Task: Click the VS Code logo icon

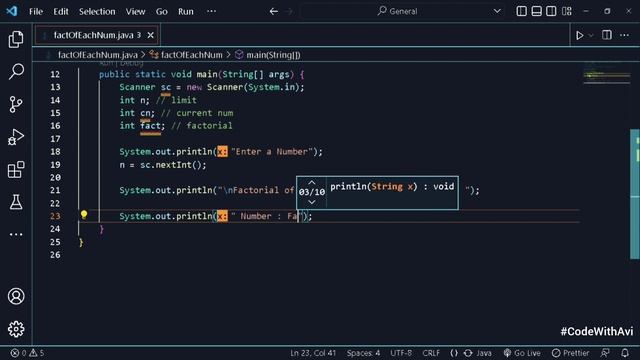Action: 12,11
